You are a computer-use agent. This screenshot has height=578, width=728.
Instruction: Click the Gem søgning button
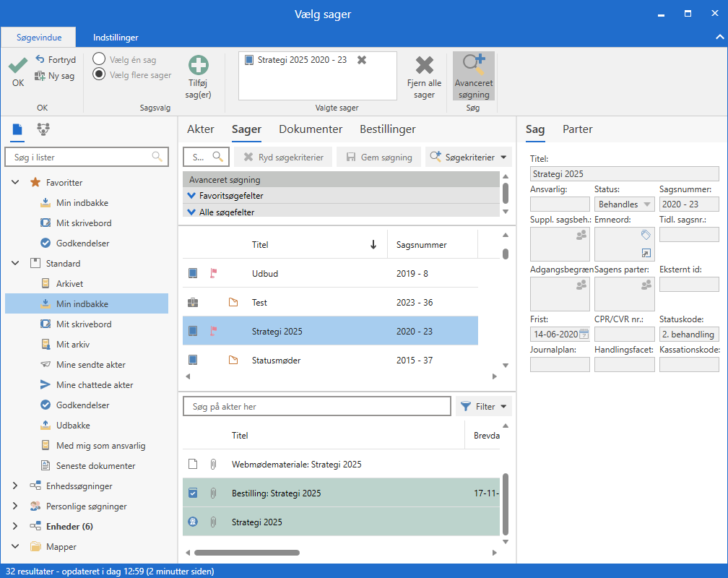click(x=379, y=157)
